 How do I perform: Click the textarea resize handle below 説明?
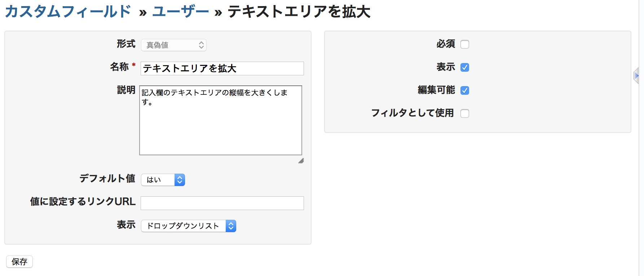[301, 161]
